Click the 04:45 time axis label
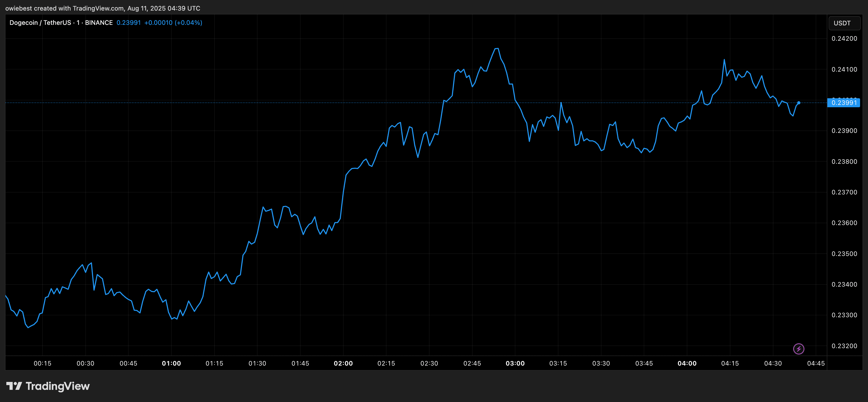The image size is (868, 402). point(816,363)
